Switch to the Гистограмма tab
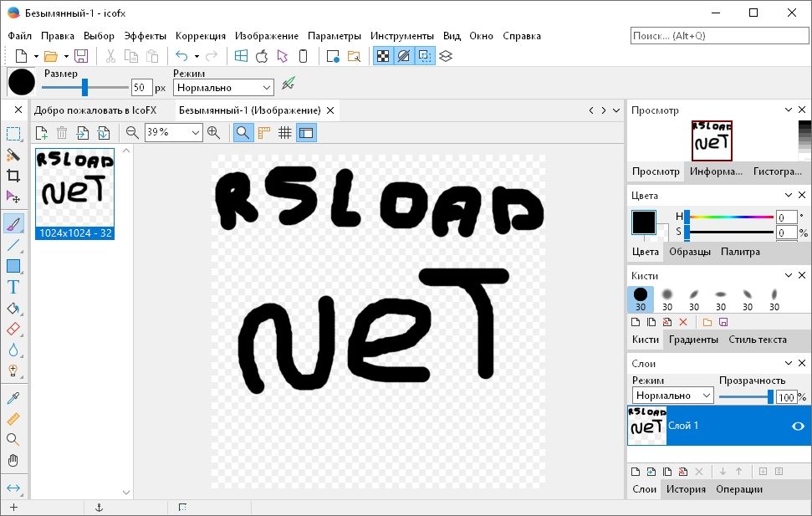 tap(777, 171)
